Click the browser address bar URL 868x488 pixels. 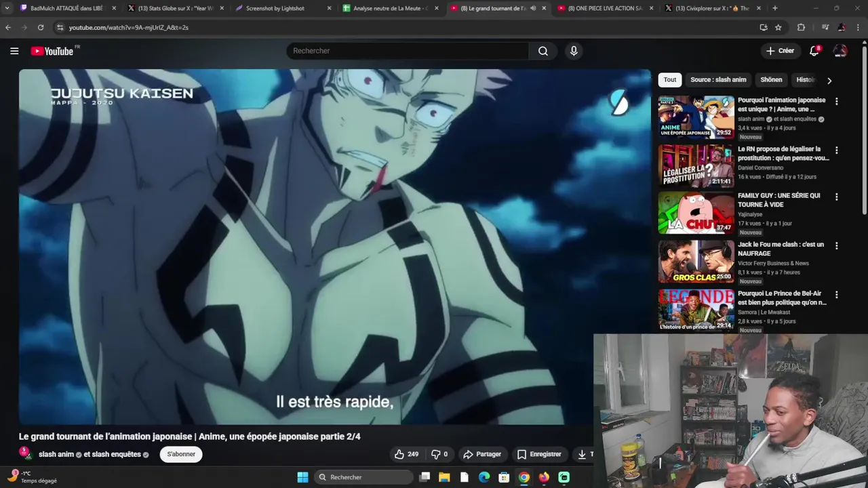pyautogui.click(x=129, y=28)
